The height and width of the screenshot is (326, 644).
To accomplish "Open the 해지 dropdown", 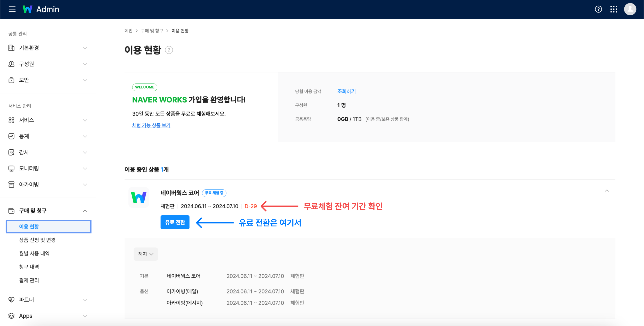I will (x=146, y=254).
